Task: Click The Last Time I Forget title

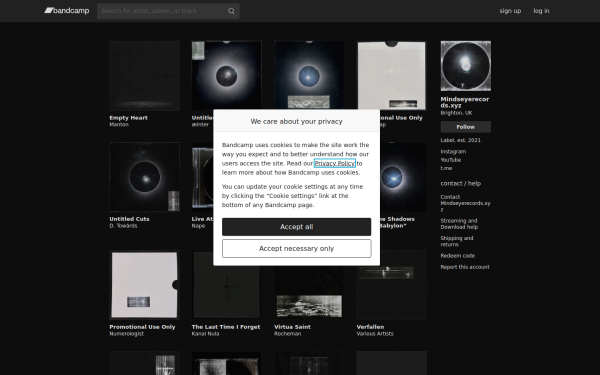Action: point(226,327)
